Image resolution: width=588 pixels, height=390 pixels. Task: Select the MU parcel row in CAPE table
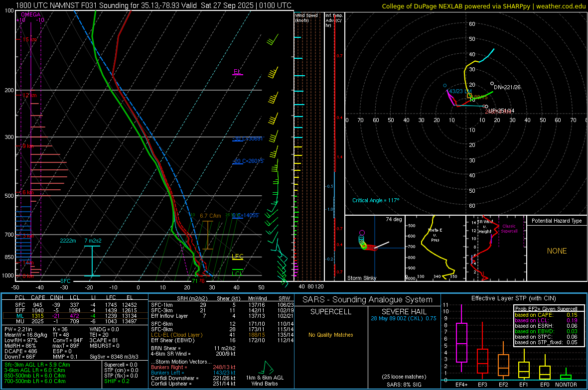pos(75,321)
